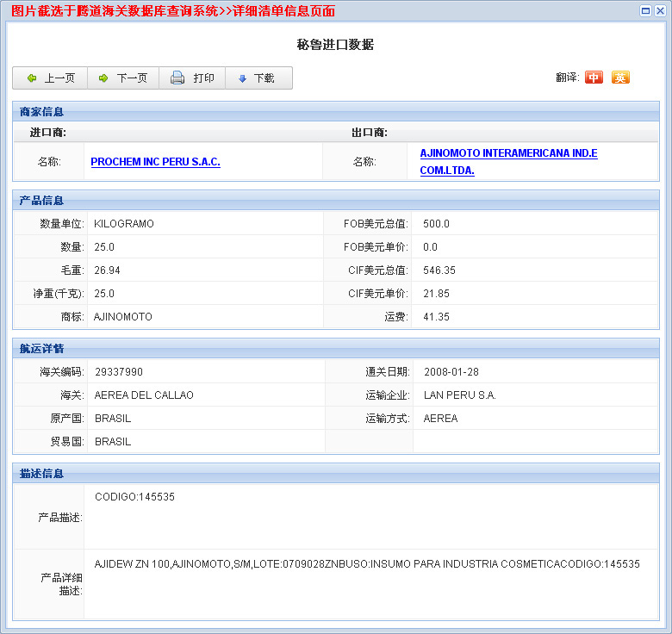Collapse the 航运详情 section header
The width and height of the screenshot is (672, 634).
click(x=42, y=348)
